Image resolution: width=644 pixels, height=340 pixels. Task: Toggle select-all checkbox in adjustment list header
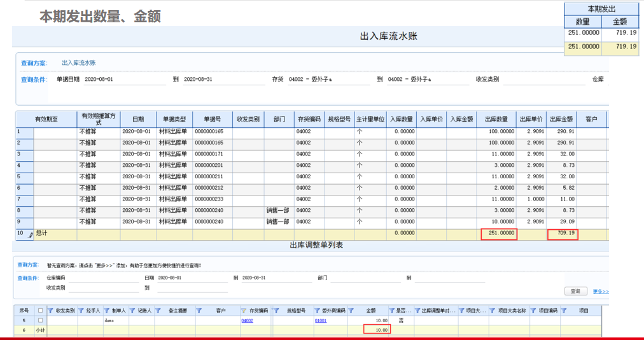coord(40,311)
